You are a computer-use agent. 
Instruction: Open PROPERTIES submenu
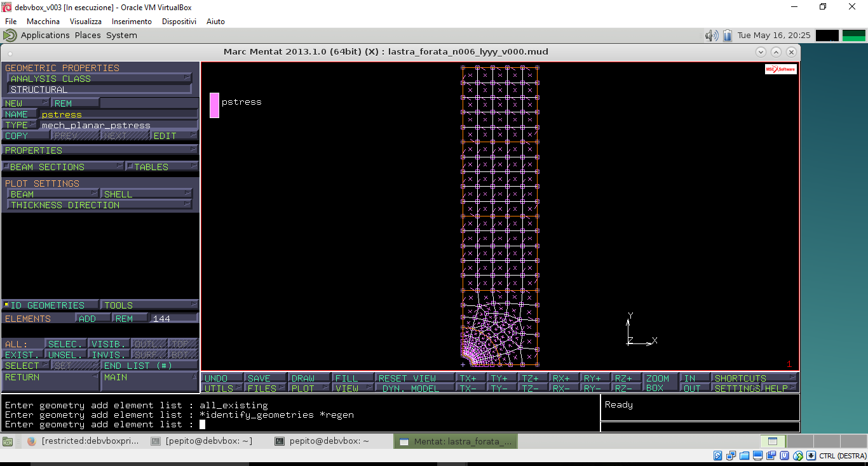[100, 150]
